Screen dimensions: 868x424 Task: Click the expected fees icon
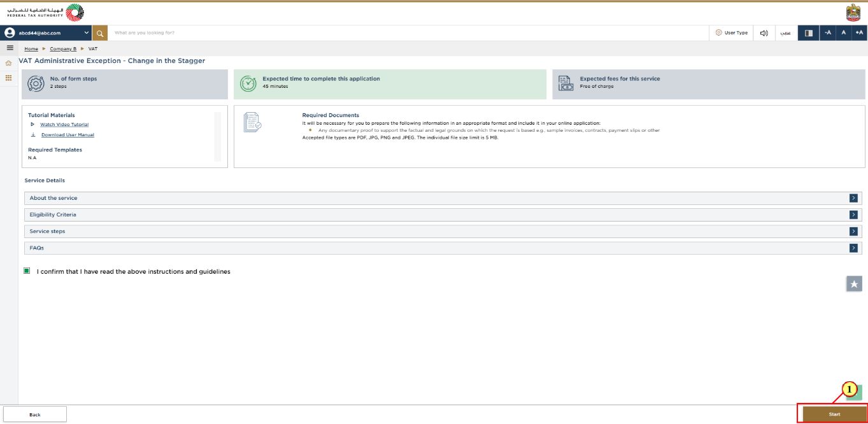[x=566, y=83]
